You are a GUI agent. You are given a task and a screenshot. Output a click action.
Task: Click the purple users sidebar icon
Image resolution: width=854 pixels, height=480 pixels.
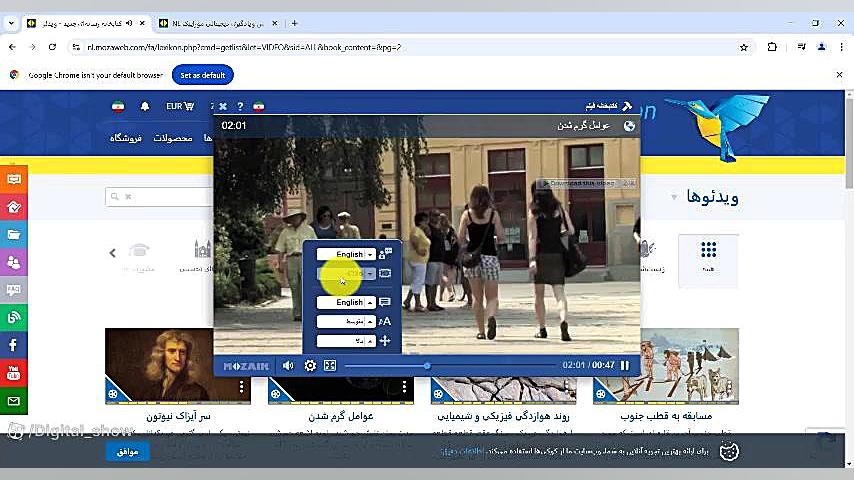[14, 263]
